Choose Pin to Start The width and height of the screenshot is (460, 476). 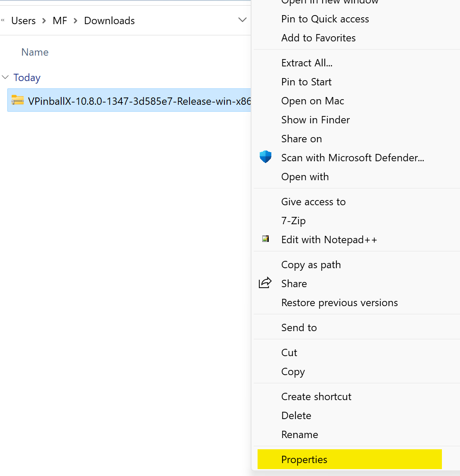(306, 81)
